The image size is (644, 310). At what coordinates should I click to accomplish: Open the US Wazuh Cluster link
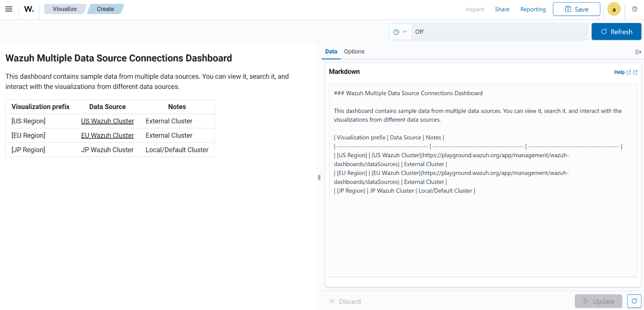coord(107,121)
